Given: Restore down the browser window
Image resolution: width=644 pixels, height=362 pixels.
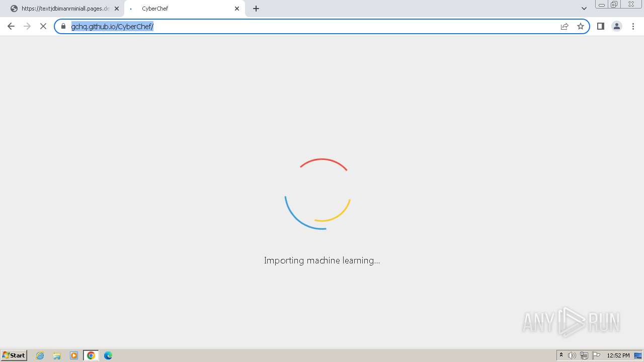Looking at the screenshot, I should 614,4.
